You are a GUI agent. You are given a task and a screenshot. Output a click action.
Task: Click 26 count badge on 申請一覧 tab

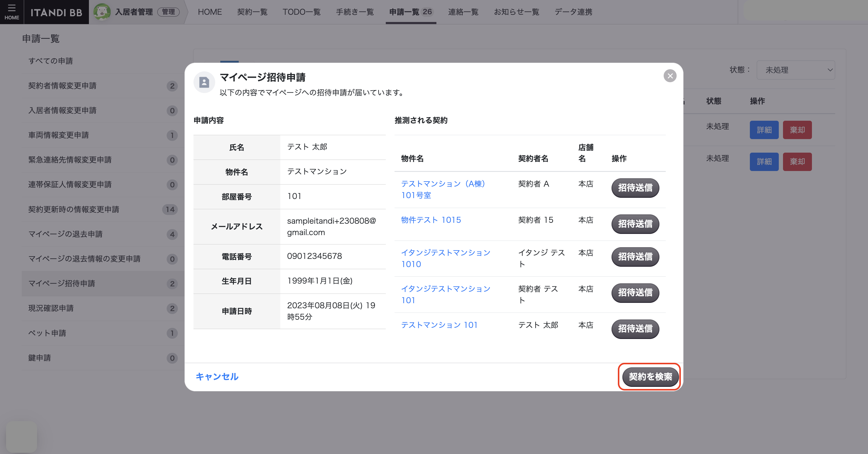427,12
